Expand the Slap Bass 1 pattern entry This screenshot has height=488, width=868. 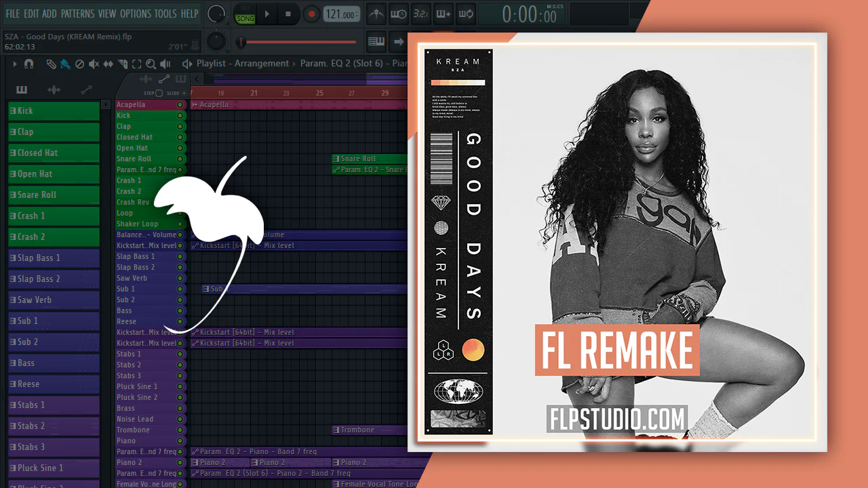click(x=13, y=258)
